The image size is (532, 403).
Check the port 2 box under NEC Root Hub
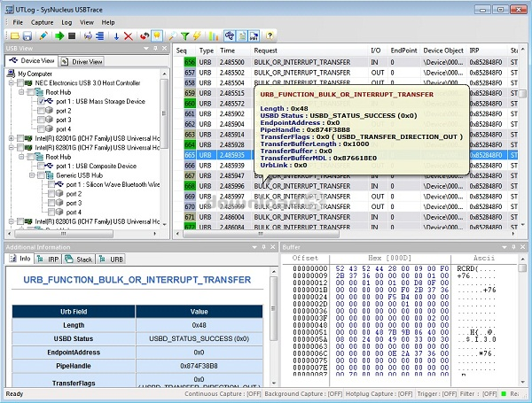pyautogui.click(x=41, y=111)
